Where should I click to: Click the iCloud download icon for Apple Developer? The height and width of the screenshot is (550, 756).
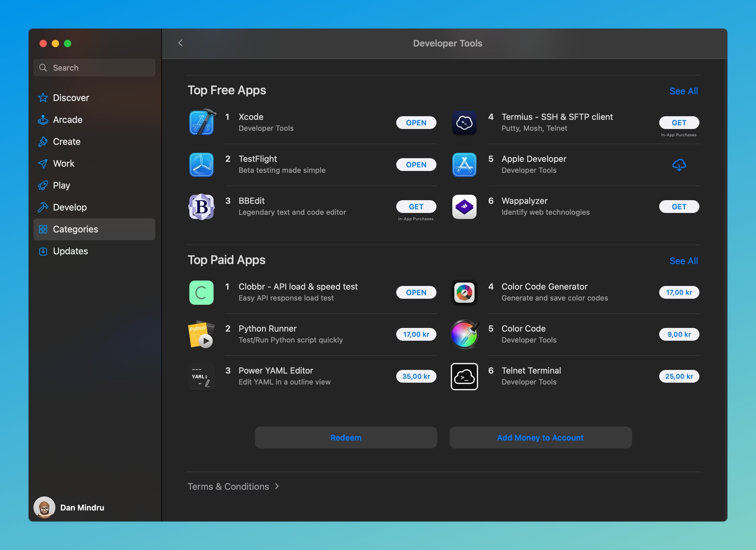pyautogui.click(x=679, y=165)
